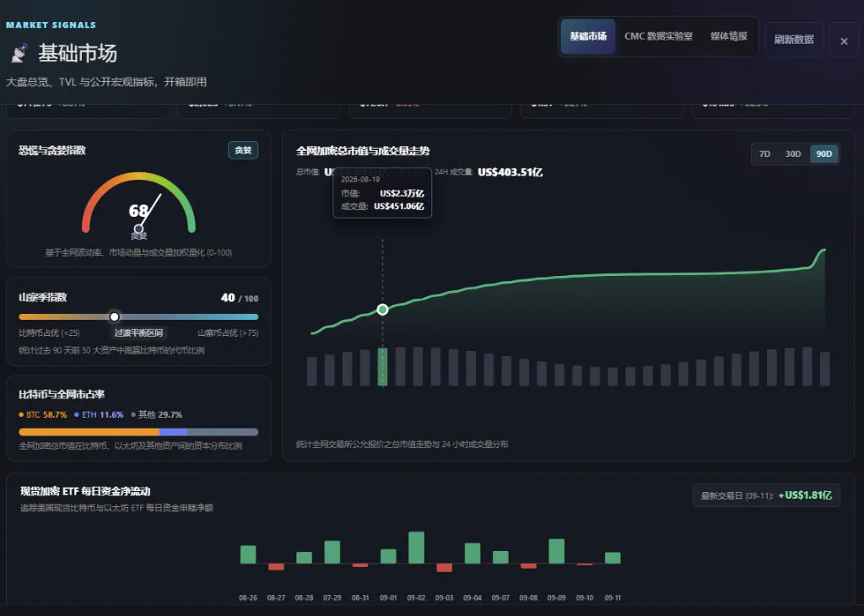
Task: Click the "现货加密 ETF 每日资金净流动" heading
Action: coord(85,491)
